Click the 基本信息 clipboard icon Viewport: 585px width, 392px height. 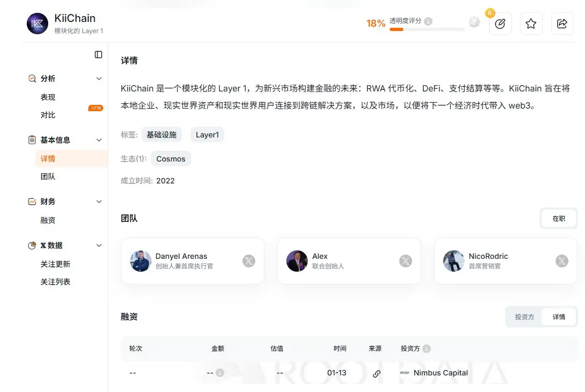(x=32, y=140)
